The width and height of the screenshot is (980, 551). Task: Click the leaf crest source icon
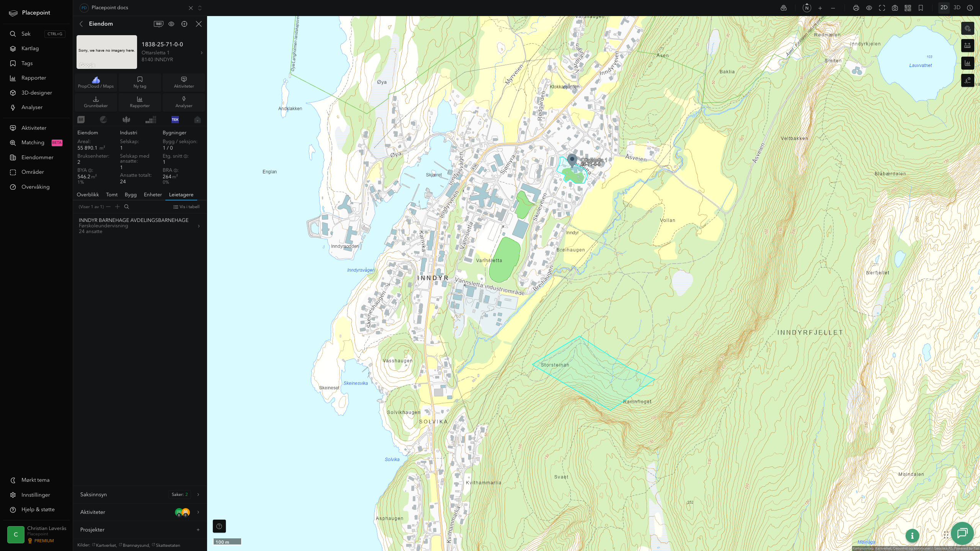coord(126,120)
